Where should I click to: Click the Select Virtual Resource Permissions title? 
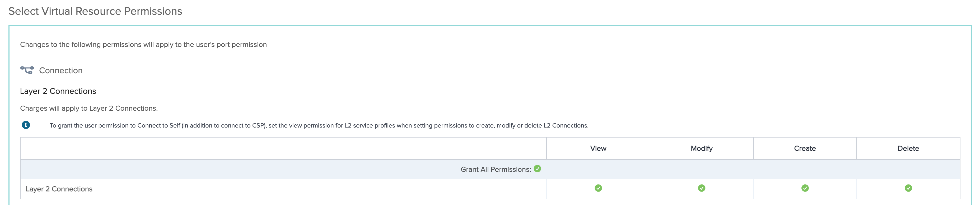95,11
